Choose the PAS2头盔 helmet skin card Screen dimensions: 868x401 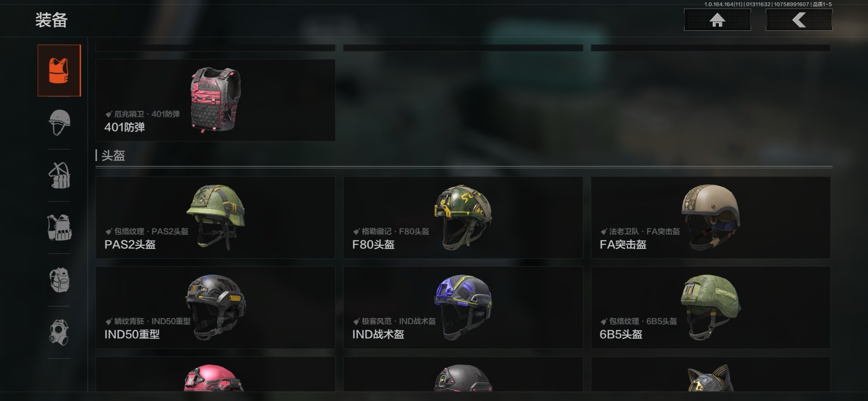(215, 218)
